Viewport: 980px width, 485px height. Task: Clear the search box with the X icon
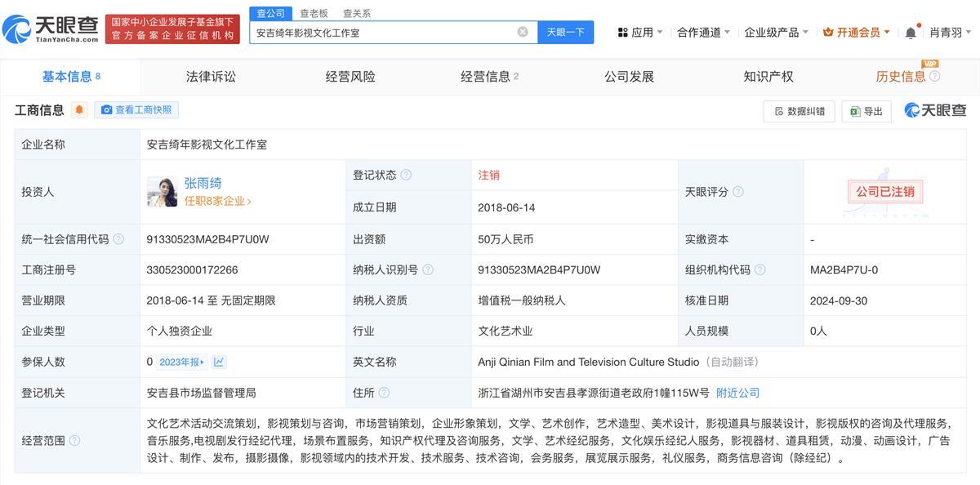523,33
